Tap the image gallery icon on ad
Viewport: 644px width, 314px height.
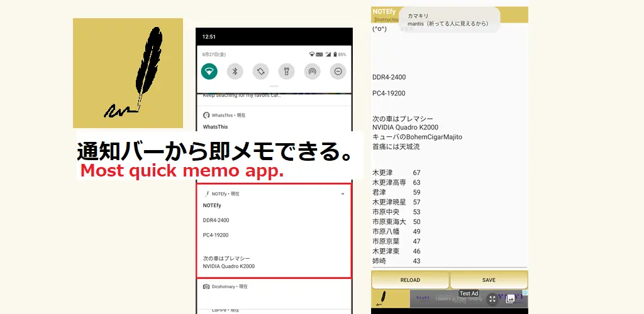(x=511, y=299)
